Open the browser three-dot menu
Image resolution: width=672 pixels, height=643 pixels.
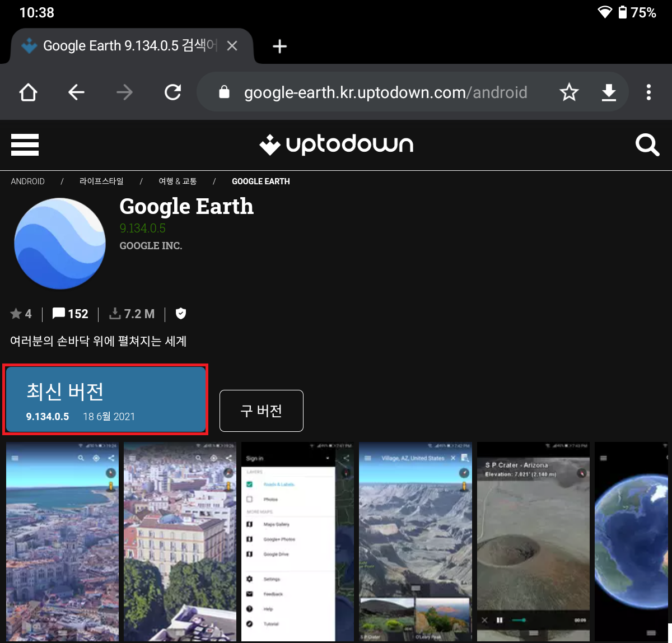[648, 92]
